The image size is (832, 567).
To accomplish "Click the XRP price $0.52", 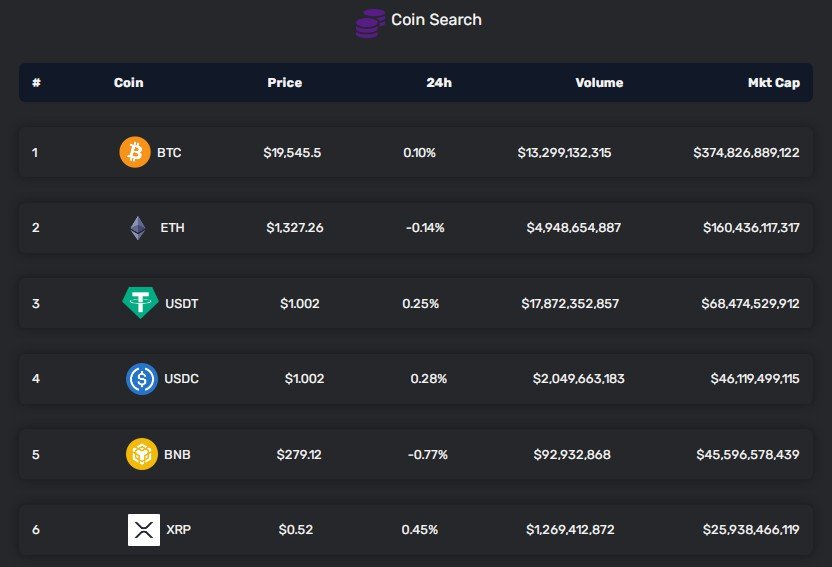I will [x=296, y=529].
